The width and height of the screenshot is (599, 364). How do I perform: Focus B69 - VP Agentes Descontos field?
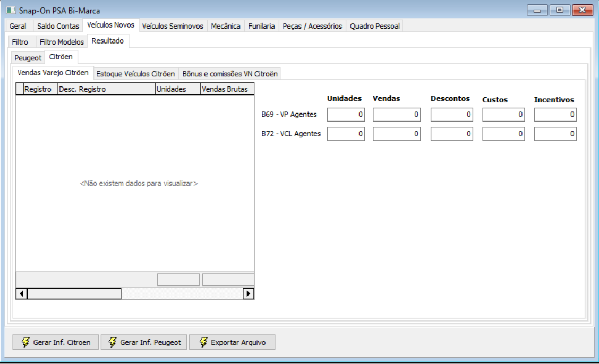(451, 115)
